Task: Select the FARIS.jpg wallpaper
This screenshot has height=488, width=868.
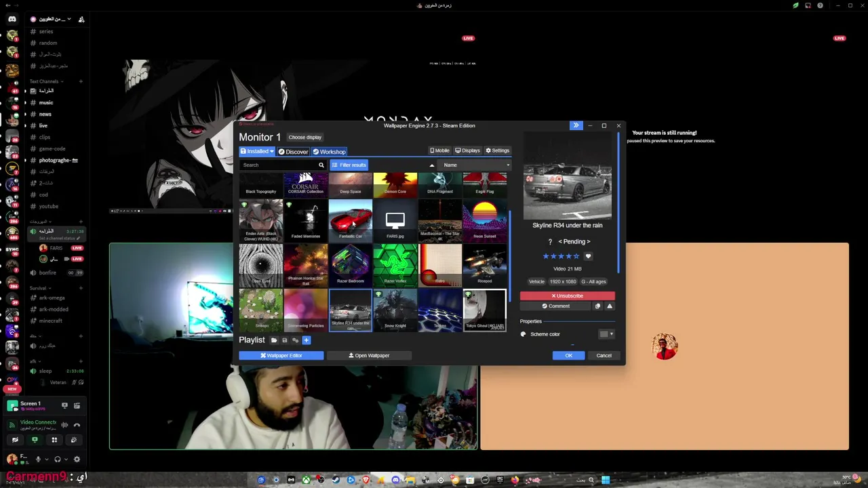Action: 395,220
